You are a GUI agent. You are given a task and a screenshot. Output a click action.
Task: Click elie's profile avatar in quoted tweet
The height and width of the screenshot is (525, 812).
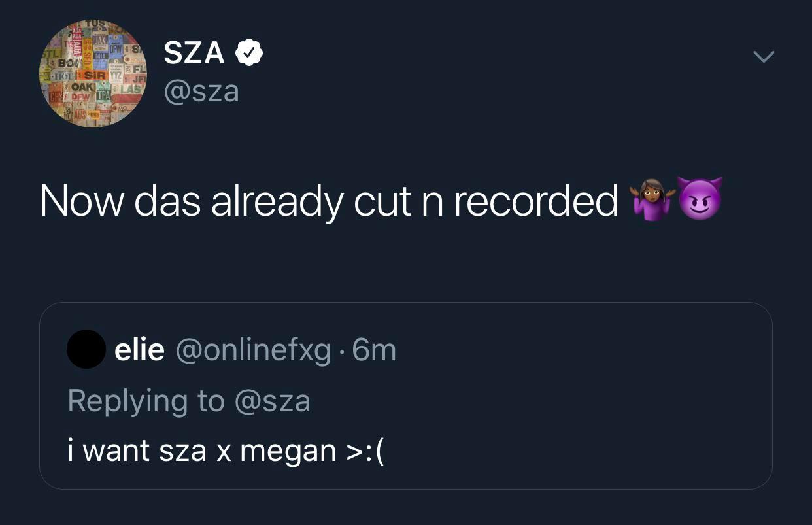[86, 349]
